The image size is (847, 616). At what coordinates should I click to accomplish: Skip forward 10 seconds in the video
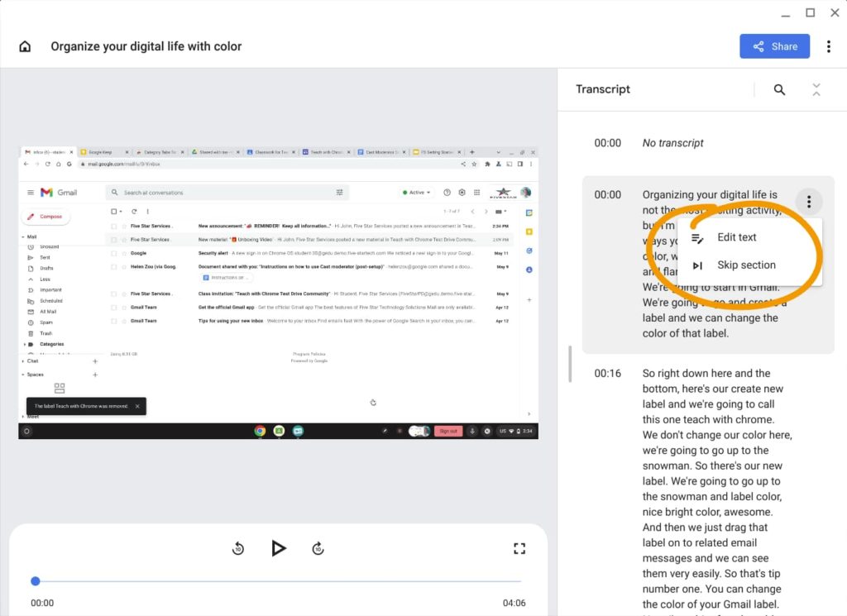[x=318, y=548]
